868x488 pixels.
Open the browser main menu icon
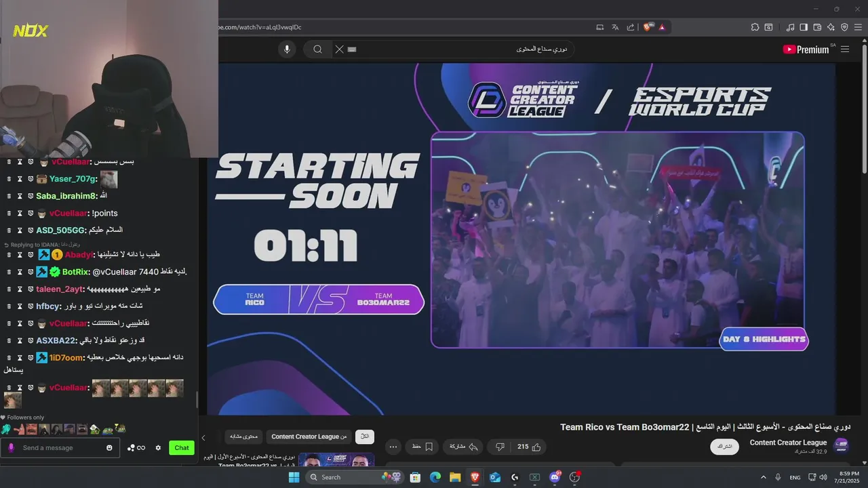tap(858, 27)
